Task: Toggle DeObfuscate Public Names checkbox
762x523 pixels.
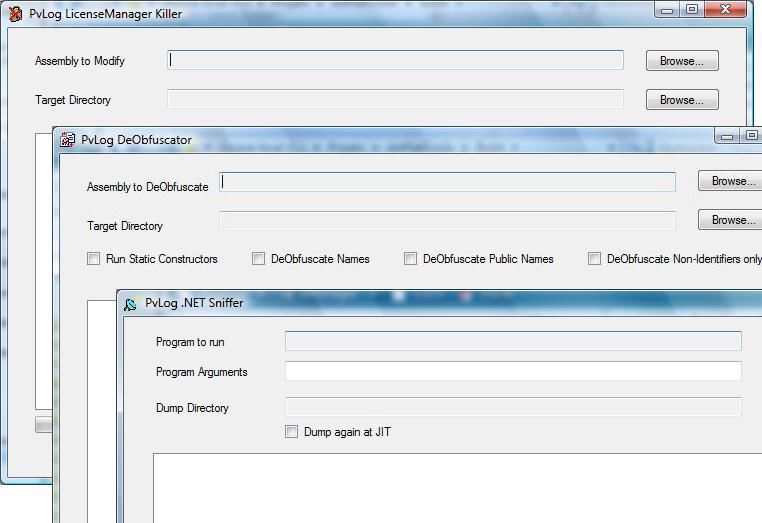Action: [411, 259]
